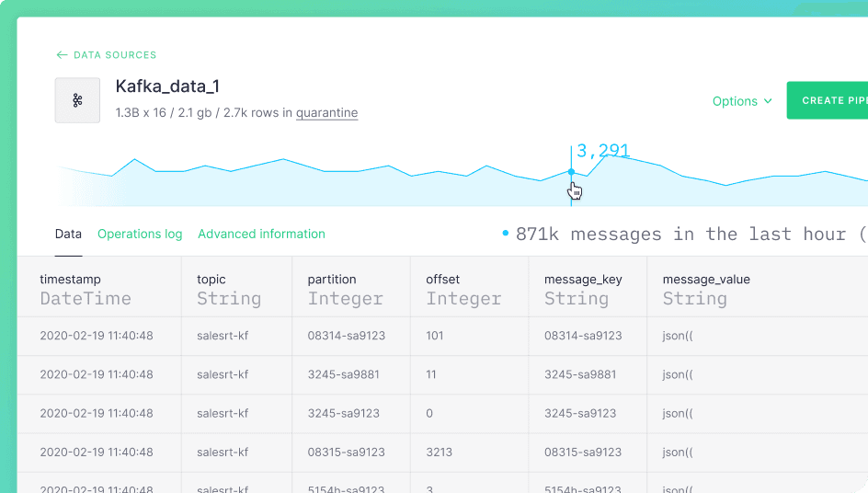Open the quarantine rows link

(x=326, y=113)
